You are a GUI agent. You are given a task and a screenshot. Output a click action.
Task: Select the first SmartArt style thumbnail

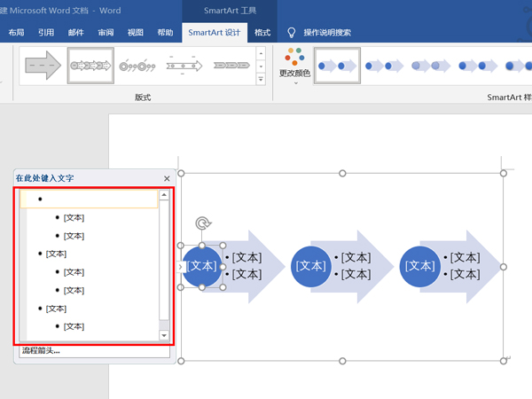click(336, 66)
